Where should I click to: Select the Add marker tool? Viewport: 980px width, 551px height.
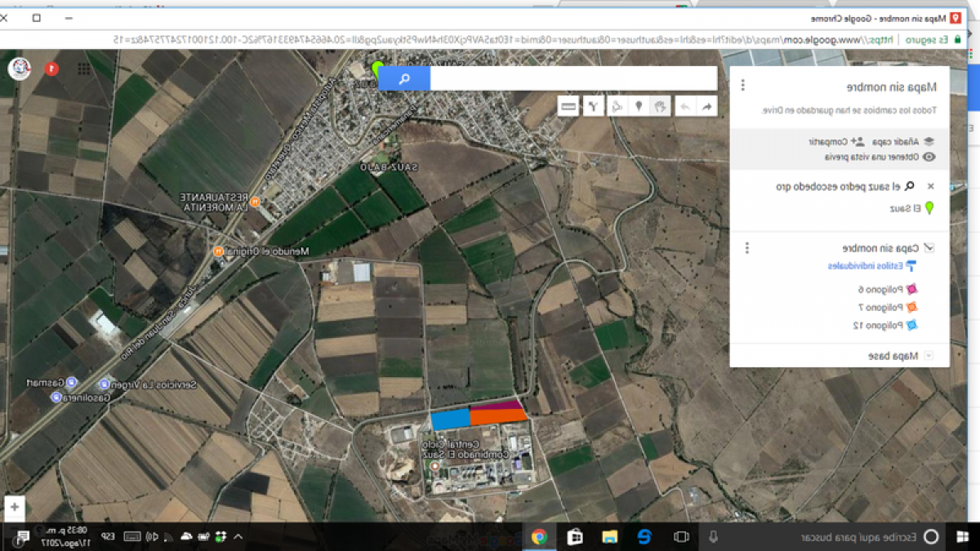click(x=639, y=106)
